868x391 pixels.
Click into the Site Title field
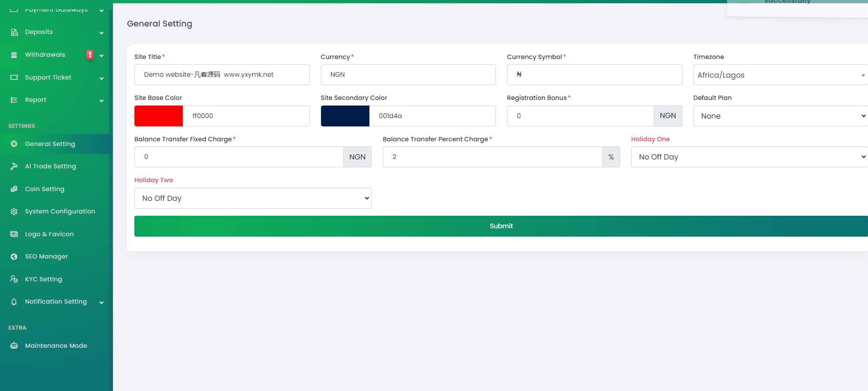point(222,75)
